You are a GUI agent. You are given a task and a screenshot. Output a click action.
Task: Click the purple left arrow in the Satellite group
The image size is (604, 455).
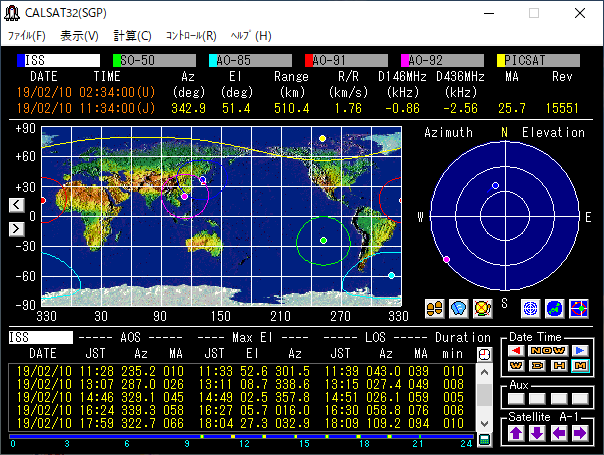pyautogui.click(x=559, y=433)
